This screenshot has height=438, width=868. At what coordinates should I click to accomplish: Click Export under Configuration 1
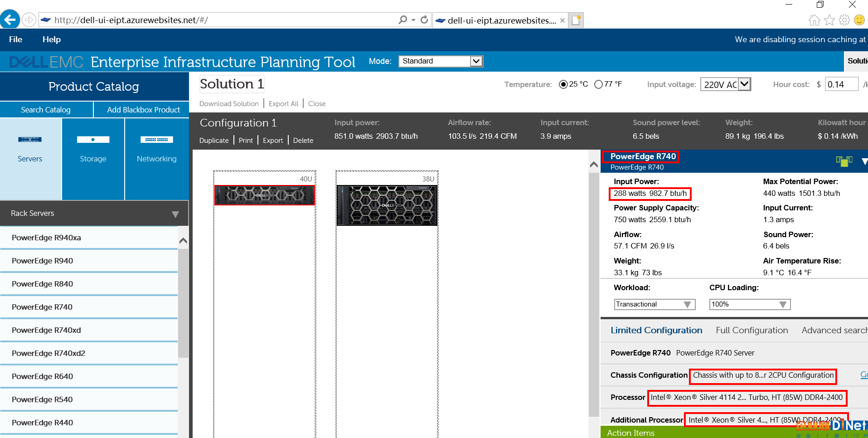point(273,140)
